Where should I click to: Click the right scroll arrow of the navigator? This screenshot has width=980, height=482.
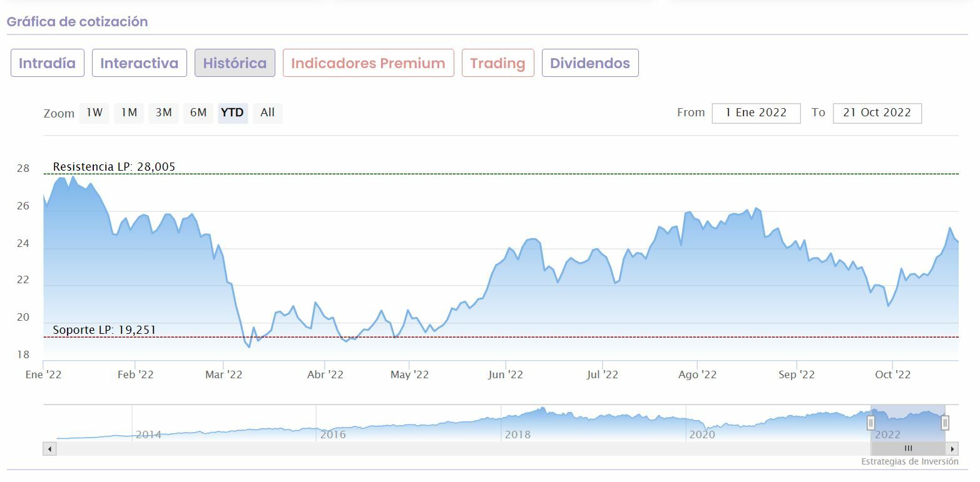point(952,448)
